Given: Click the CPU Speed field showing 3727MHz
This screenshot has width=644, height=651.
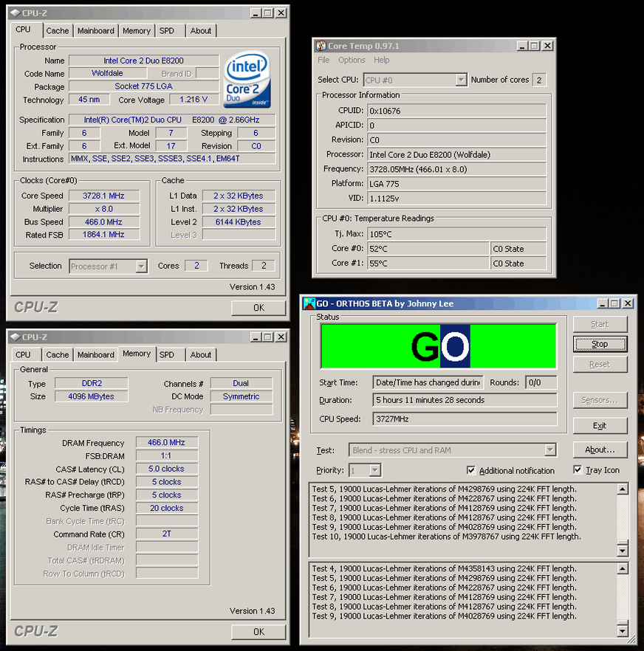Looking at the screenshot, I should [465, 419].
